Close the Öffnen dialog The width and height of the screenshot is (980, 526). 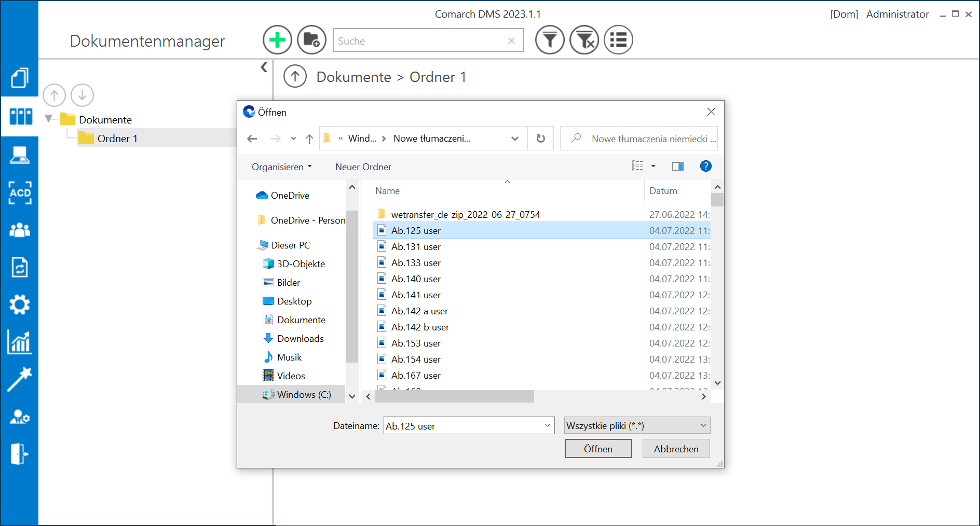711,112
